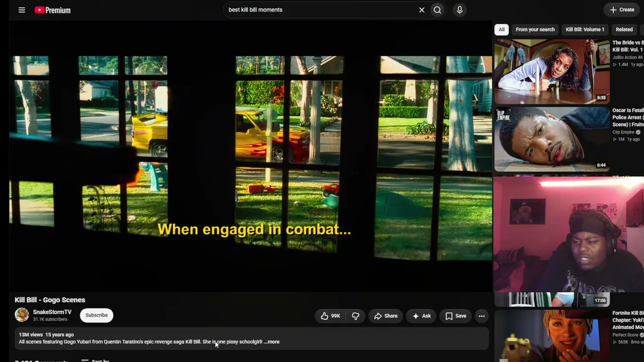
Task: Open 'The Bride vs' video title link
Action: (x=628, y=46)
